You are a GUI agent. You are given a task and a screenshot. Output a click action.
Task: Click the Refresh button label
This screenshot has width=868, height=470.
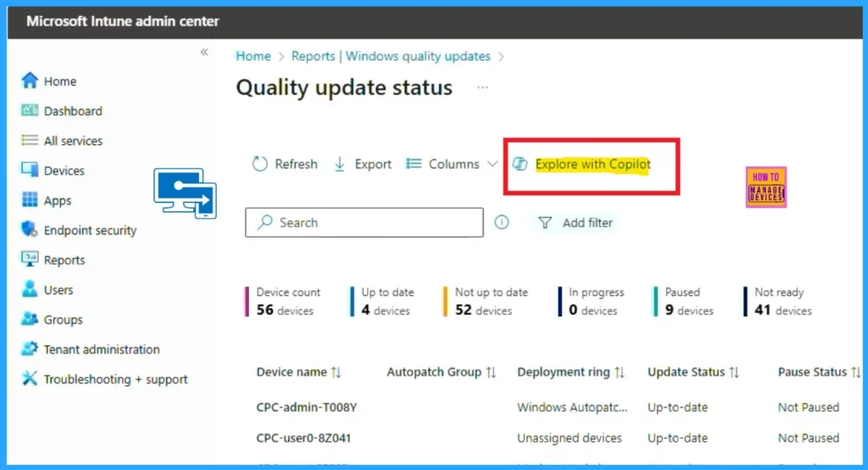pyautogui.click(x=296, y=164)
